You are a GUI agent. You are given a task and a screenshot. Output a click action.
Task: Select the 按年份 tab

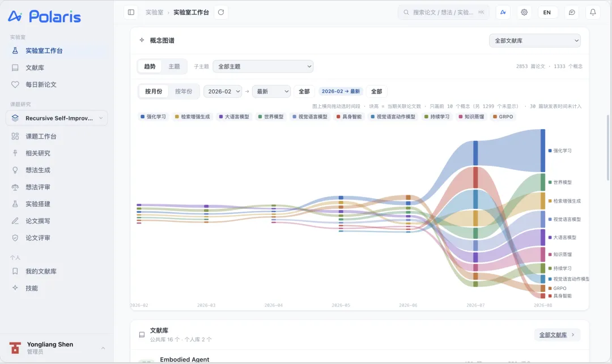[x=184, y=92]
